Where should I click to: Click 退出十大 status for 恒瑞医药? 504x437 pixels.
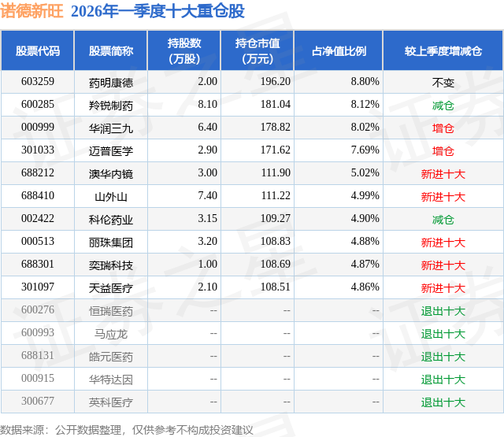443,311
